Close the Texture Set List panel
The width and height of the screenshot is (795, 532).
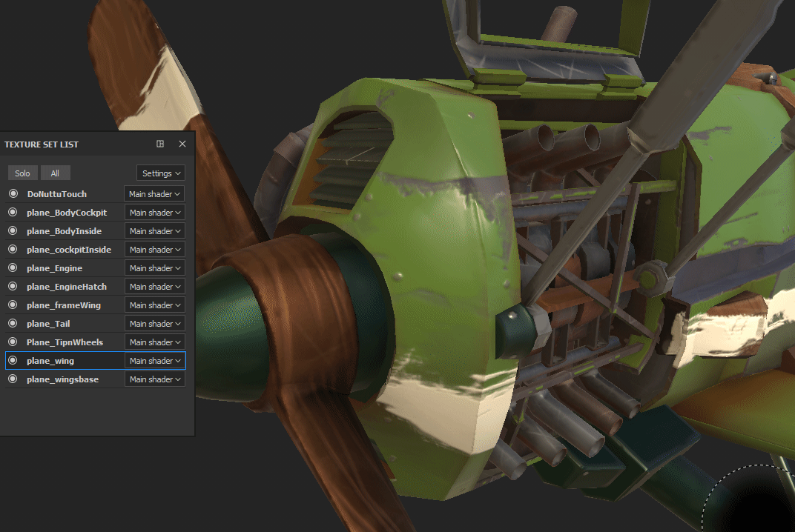[x=182, y=144]
